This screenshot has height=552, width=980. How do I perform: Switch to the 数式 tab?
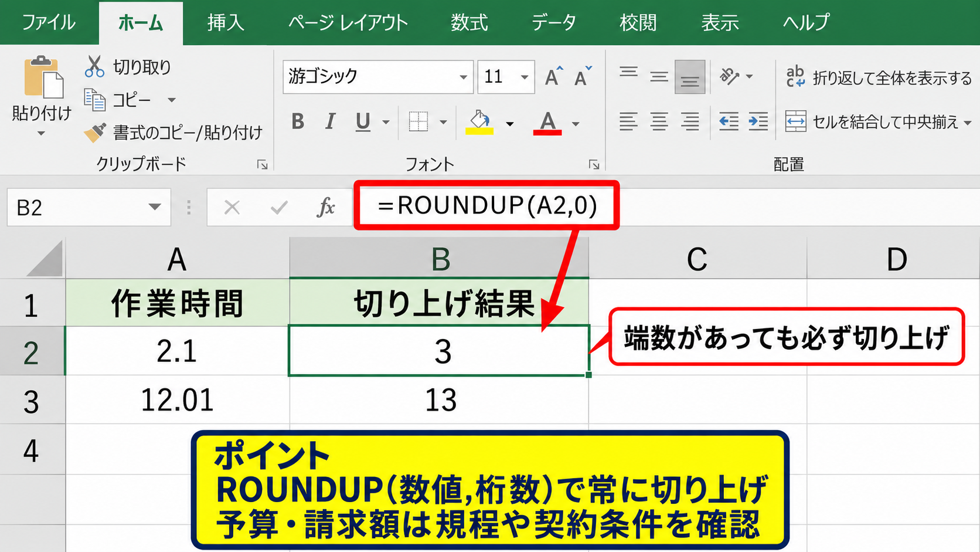(469, 22)
